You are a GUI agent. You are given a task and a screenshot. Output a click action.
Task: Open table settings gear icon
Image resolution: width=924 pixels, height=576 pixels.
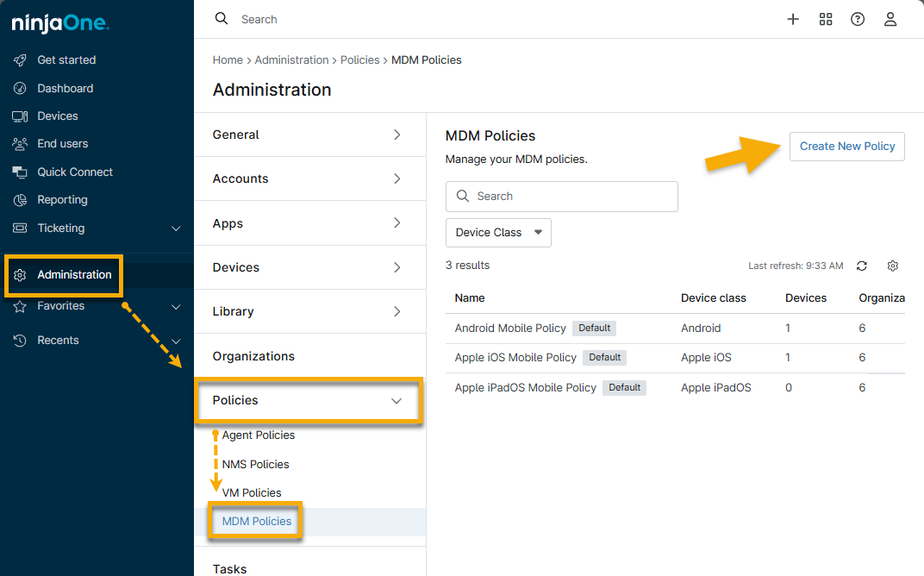click(893, 266)
